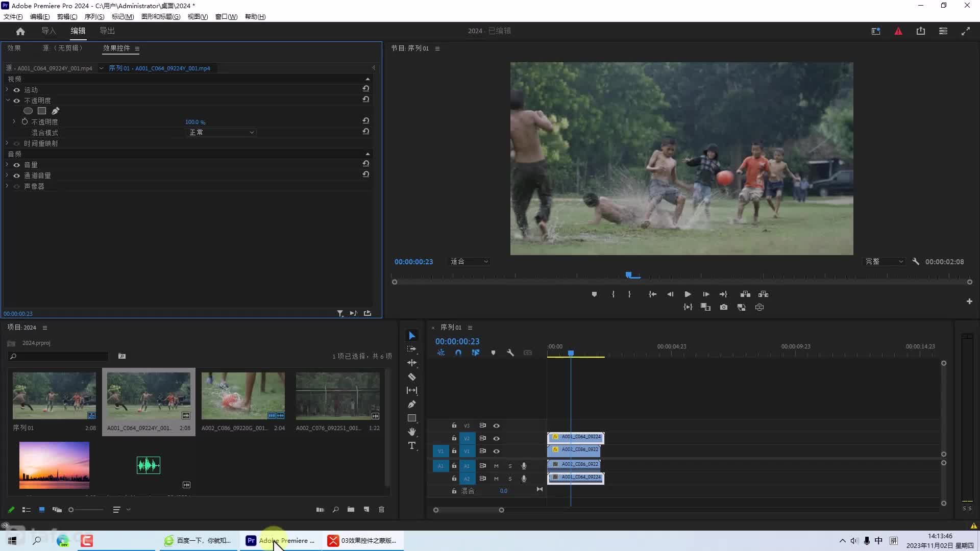Select the Razor tool
Viewport: 980px width, 551px height.
pos(412,377)
